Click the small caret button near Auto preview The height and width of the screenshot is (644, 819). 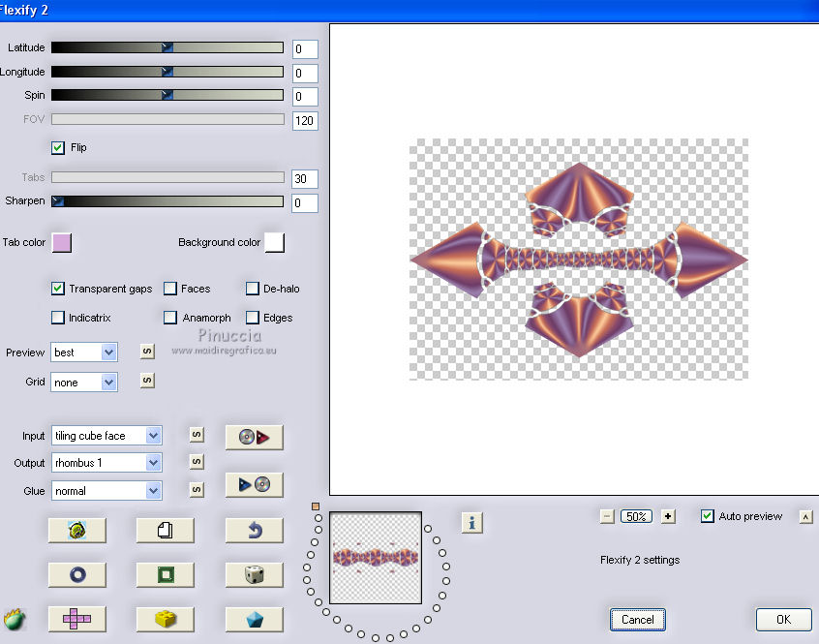pos(806,517)
